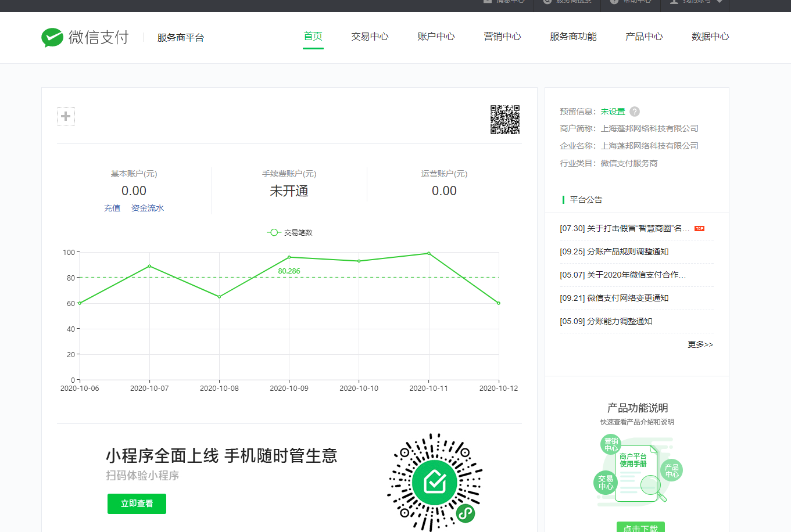Click the chart data point for 2020-10-08

pos(219,297)
